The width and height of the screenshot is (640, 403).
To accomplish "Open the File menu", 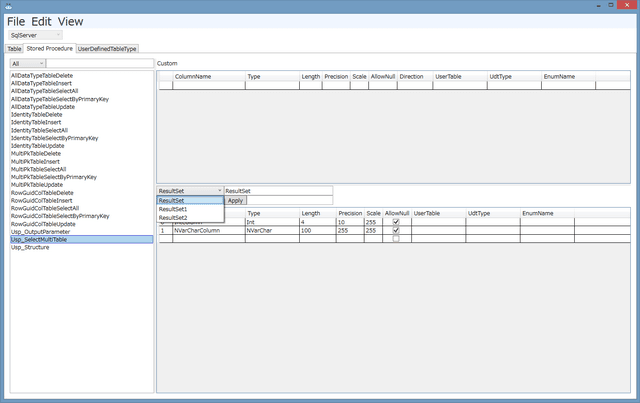I will tap(16, 22).
